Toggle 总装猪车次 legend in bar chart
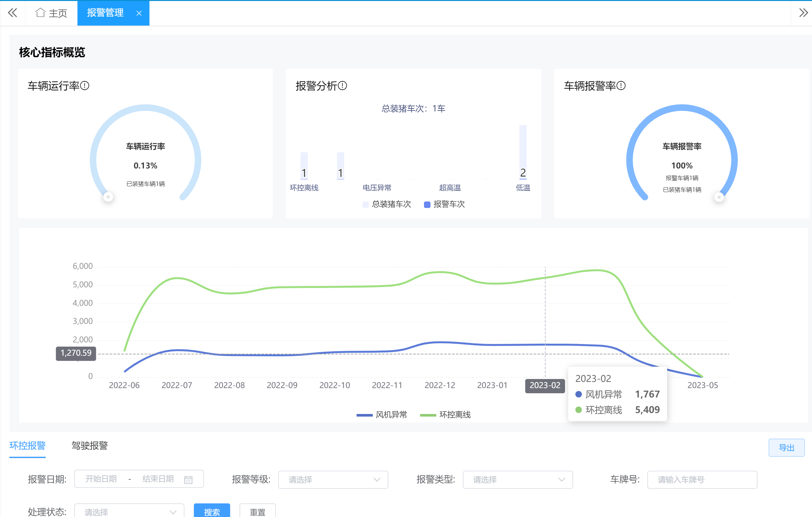The height and width of the screenshot is (517, 812). pyautogui.click(x=386, y=204)
